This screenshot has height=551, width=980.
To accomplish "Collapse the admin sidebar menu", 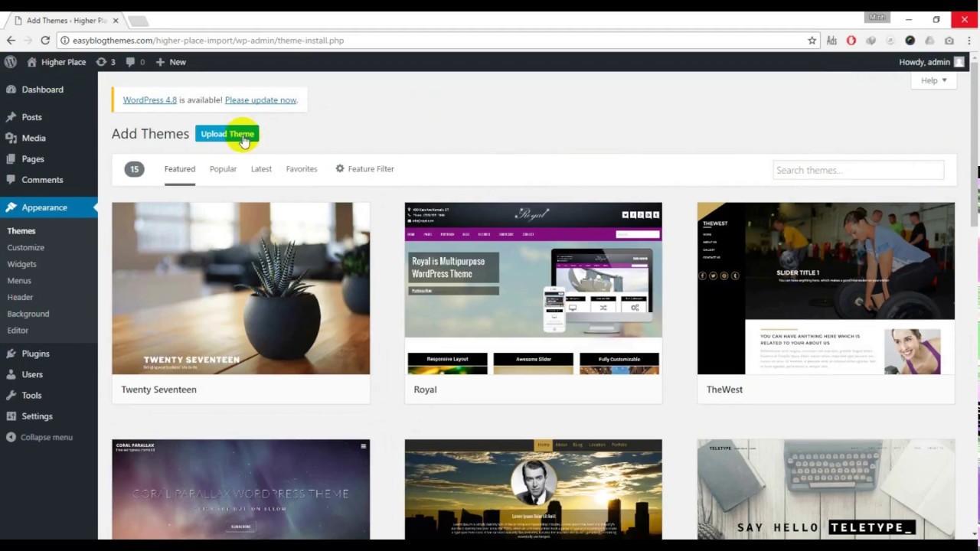I will point(39,437).
